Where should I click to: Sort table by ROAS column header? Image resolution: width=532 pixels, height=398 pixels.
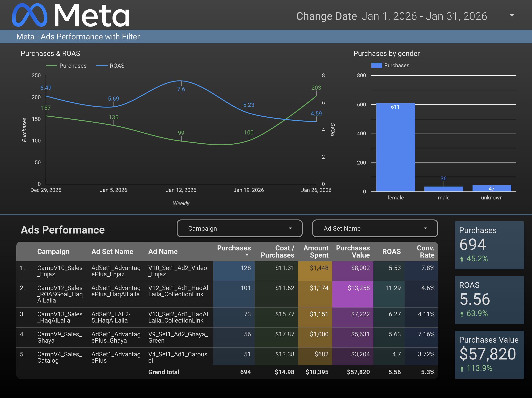pos(391,251)
